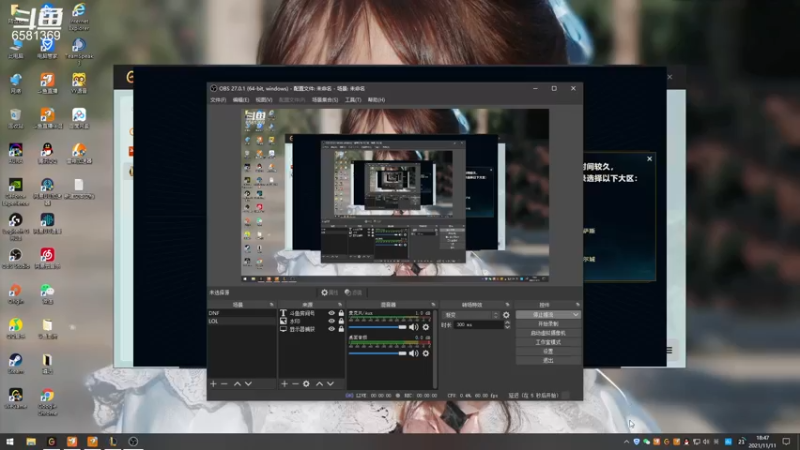This screenshot has height=450, width=800.
Task: Expand the stop streaming button dropdown arrow
Action: click(576, 315)
